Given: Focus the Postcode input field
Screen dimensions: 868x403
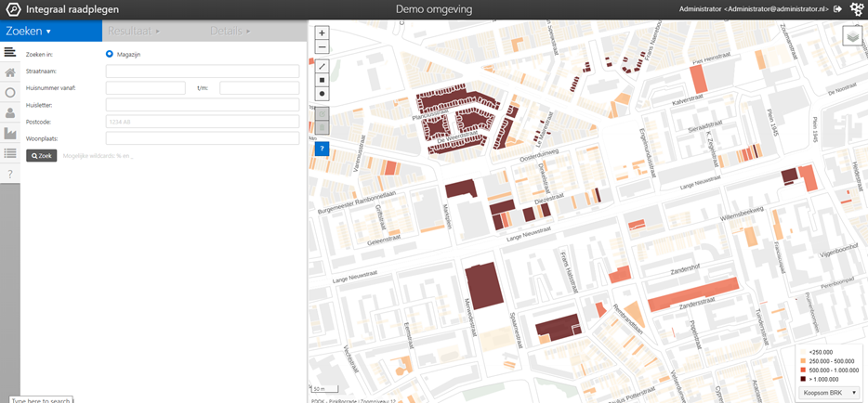Looking at the screenshot, I should coord(203,122).
